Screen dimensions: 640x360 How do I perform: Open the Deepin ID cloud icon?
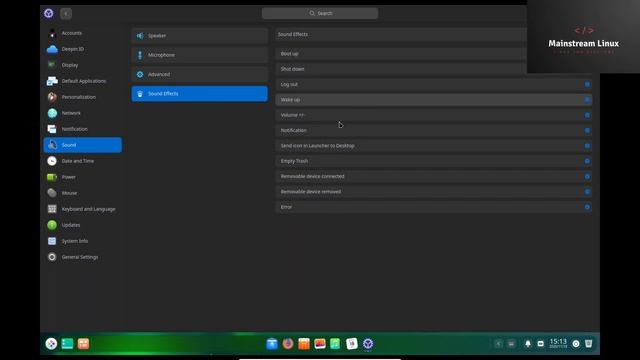(52, 49)
